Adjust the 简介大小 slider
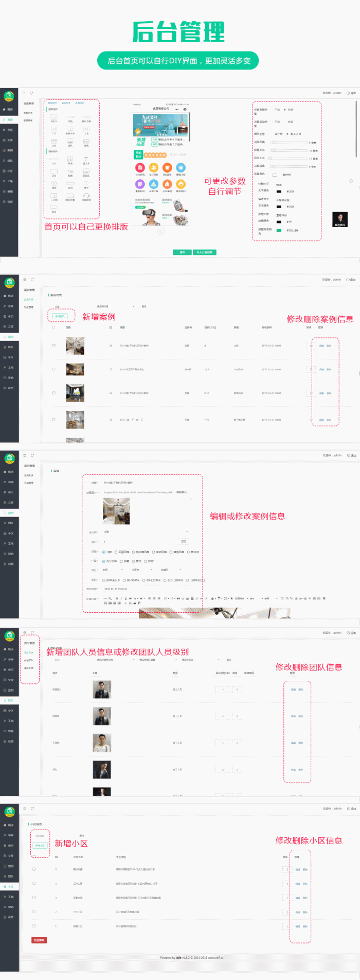360x980 pixels. [x=289, y=159]
